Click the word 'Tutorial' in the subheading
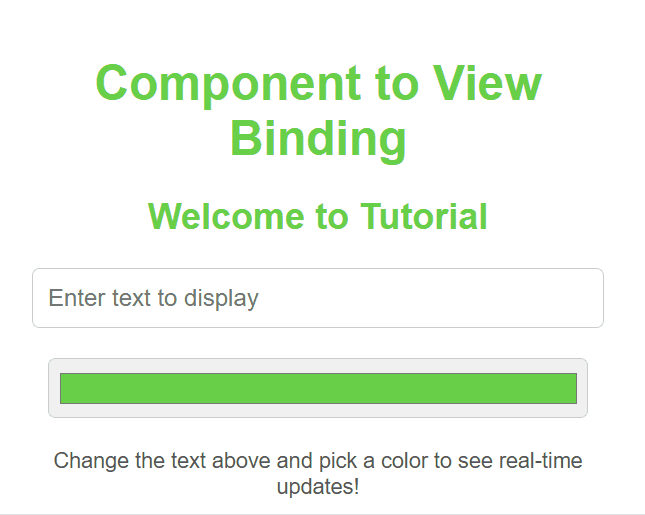This screenshot has height=515, width=645. pos(424,216)
